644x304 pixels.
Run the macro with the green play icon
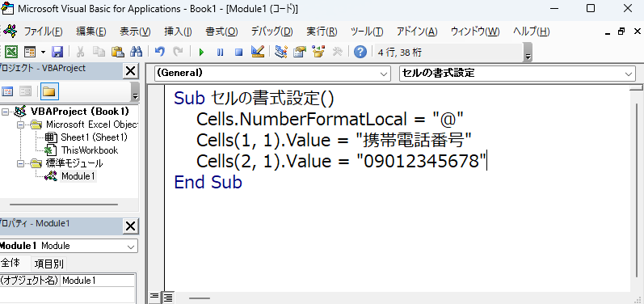click(x=201, y=53)
